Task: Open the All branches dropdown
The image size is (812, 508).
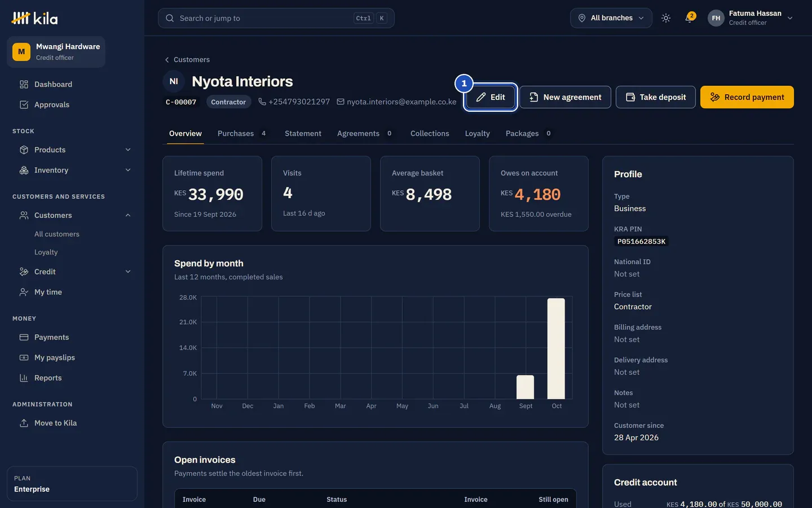Action: (611, 18)
